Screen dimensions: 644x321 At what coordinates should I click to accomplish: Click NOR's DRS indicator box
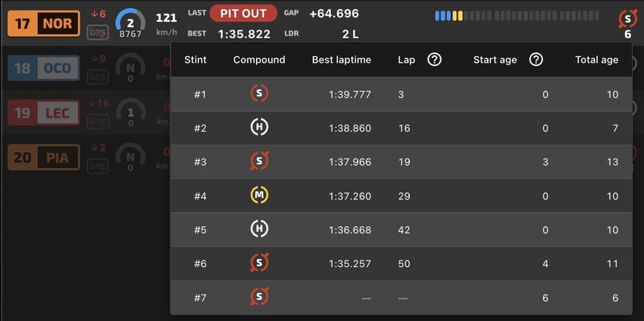[x=97, y=33]
